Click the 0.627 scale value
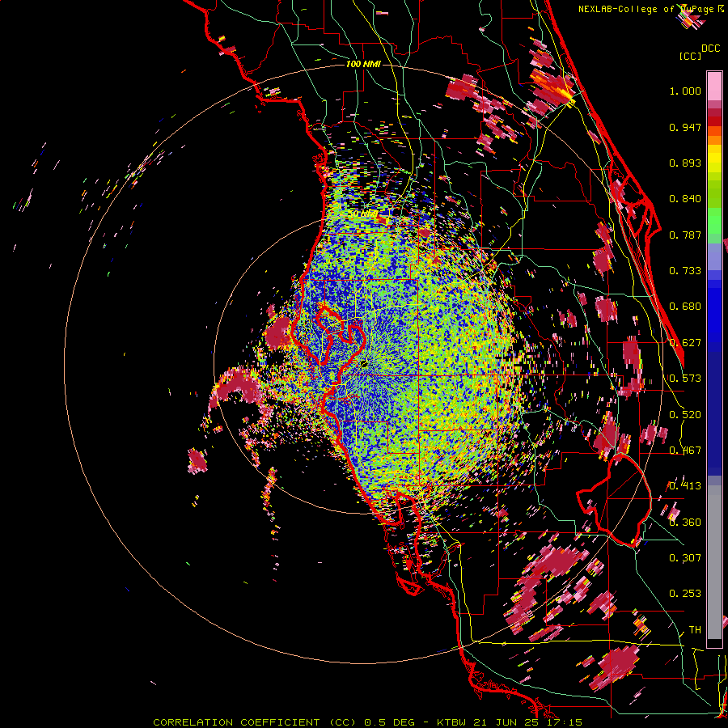 [x=685, y=343]
